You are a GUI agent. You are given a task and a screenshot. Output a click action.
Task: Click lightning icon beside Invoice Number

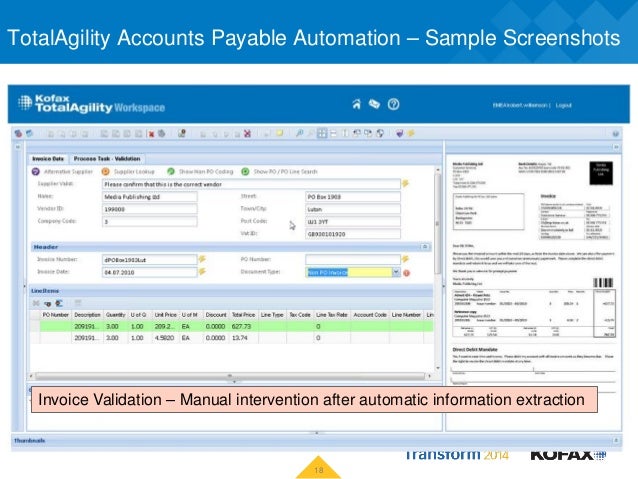click(202, 259)
